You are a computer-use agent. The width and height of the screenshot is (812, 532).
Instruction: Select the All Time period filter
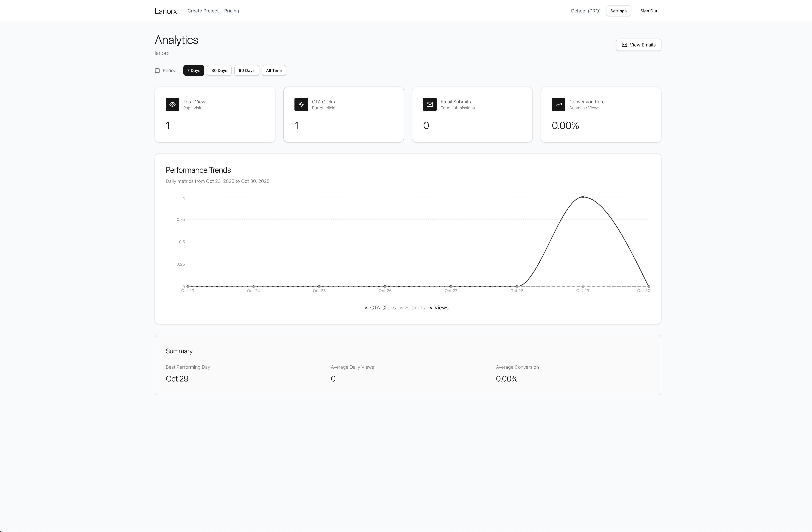(274, 70)
